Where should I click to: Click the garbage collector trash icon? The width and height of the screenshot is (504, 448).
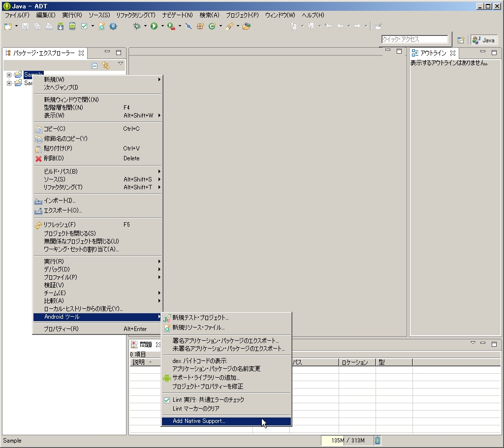click(x=378, y=440)
